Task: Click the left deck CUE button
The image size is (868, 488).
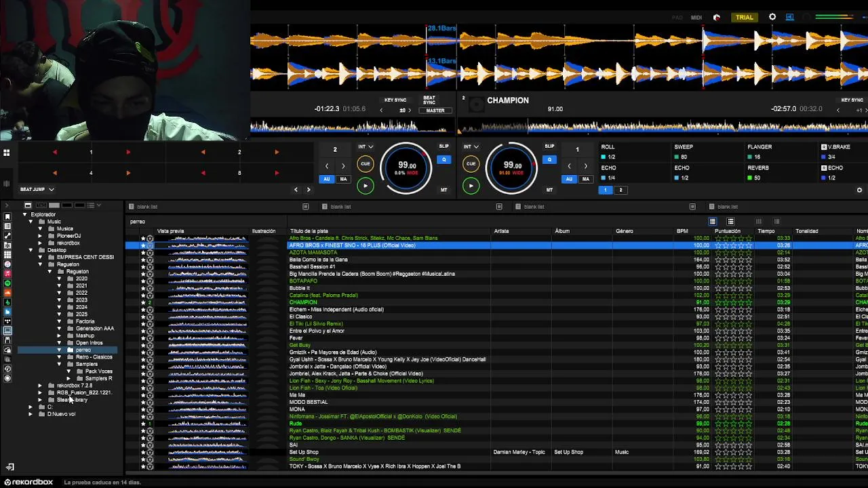Action: (365, 163)
